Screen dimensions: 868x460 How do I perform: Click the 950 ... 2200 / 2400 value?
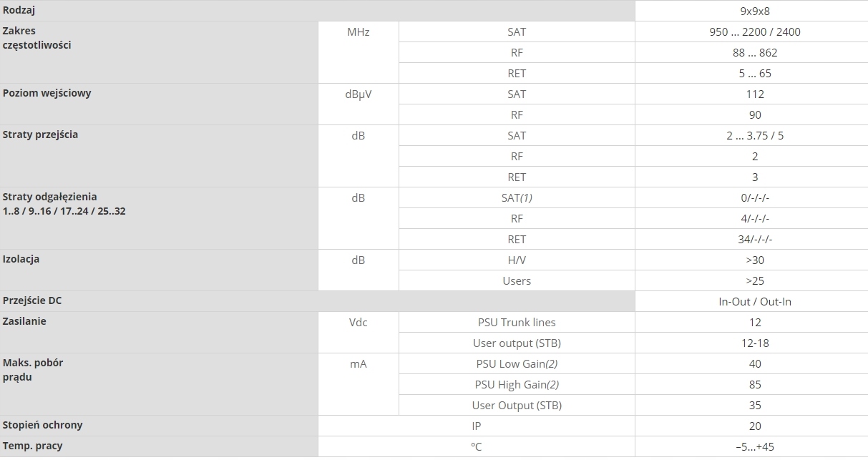point(754,31)
